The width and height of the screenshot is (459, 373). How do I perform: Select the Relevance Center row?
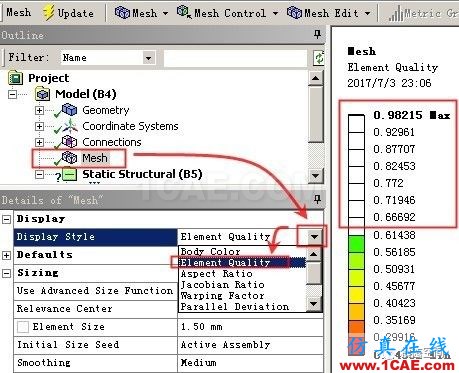coord(95,309)
